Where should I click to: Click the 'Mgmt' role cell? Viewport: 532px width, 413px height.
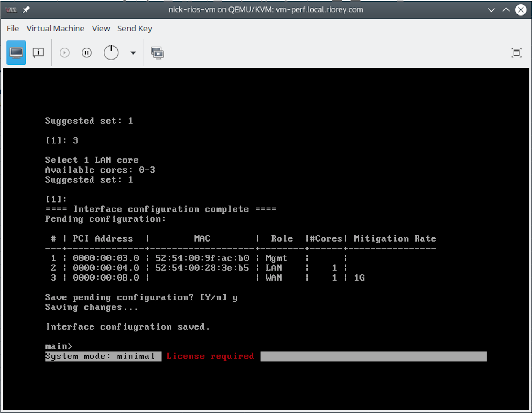276,258
